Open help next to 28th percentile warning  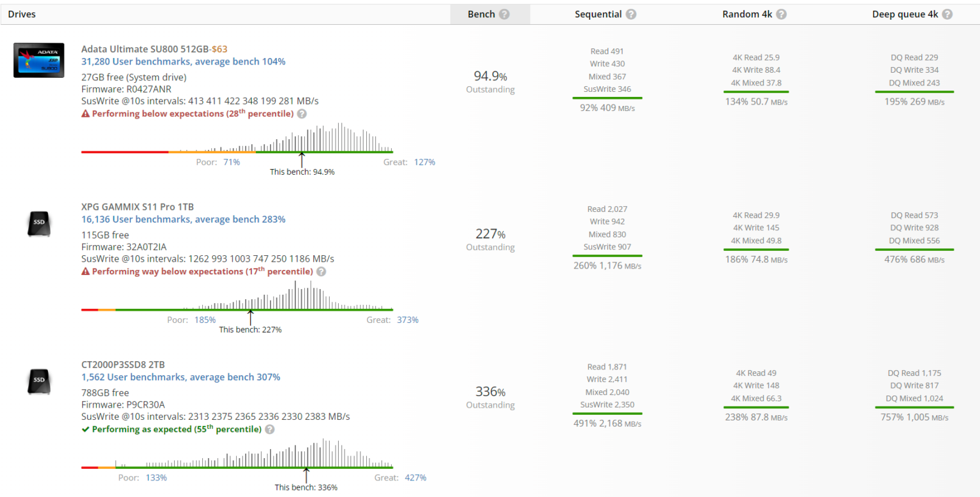(302, 114)
